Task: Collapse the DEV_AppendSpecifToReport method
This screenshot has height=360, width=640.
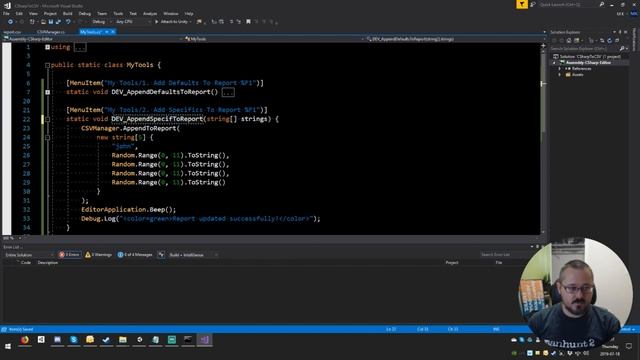Action: click(47, 119)
